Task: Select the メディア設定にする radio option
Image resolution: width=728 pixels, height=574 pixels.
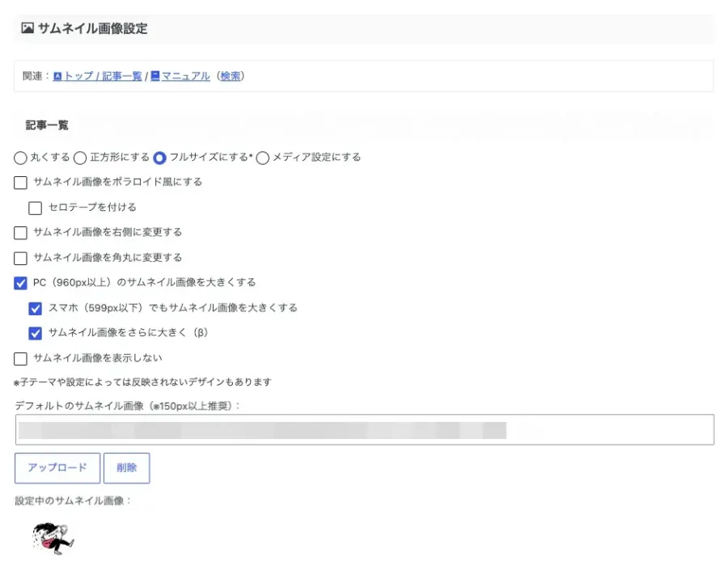Action: (x=262, y=158)
